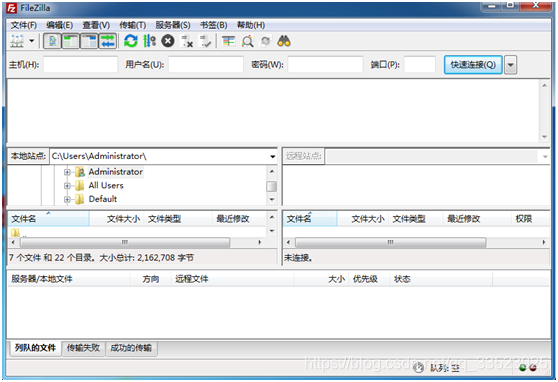The image size is (558, 382).
Task: Select the All Users tree folder
Action: pyautogui.click(x=106, y=185)
